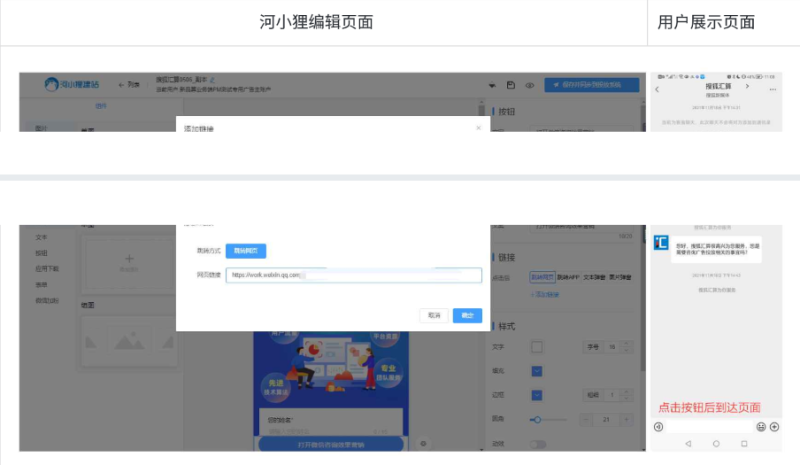Click the web link URL input field

(x=354, y=275)
